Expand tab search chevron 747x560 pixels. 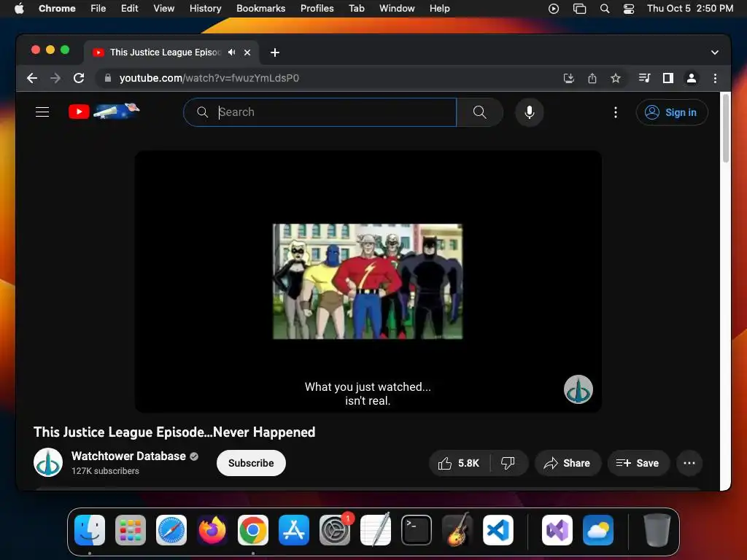[x=715, y=52]
